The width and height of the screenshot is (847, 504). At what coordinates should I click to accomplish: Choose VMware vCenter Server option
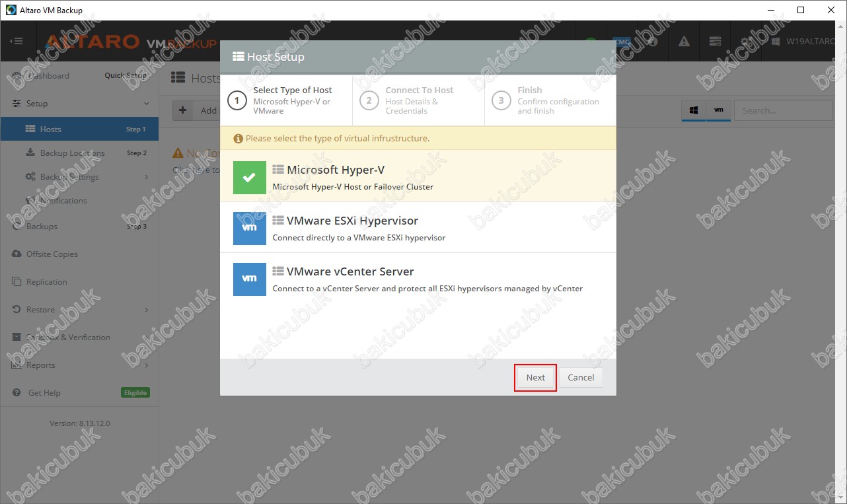[418, 279]
